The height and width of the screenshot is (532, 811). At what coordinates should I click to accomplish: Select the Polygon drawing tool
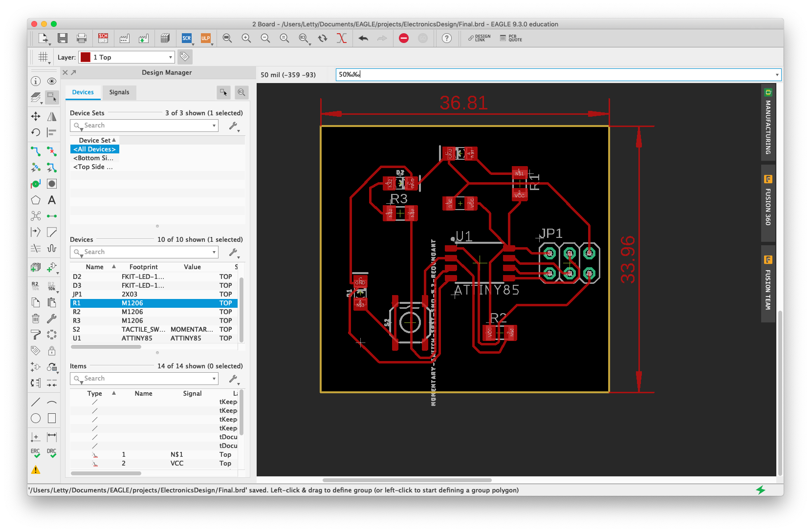point(36,200)
